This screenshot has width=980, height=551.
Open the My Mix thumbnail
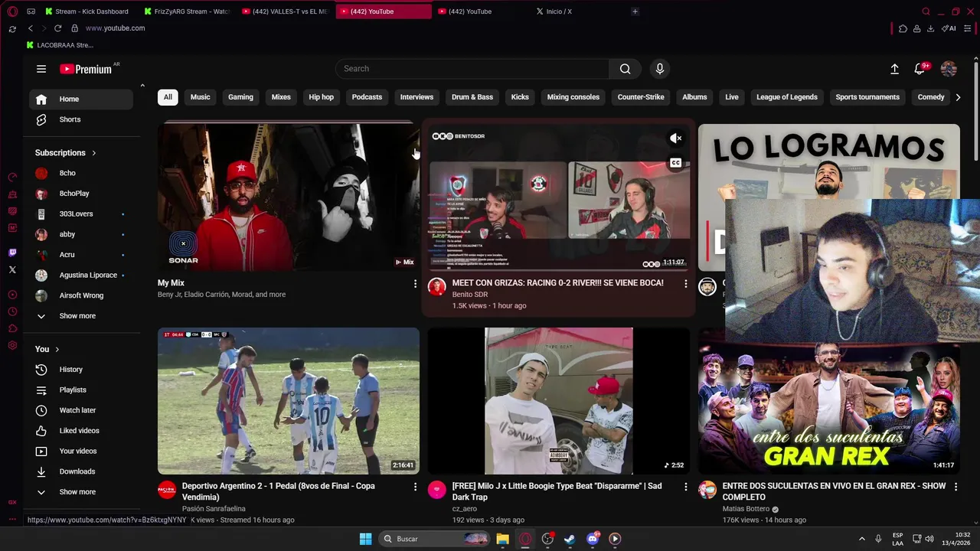[289, 197]
